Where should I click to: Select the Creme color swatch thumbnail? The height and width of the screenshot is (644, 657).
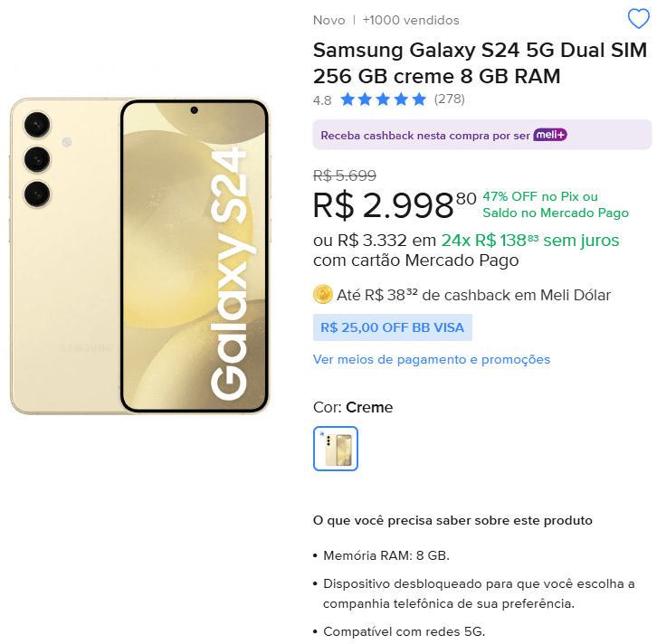[x=335, y=449]
